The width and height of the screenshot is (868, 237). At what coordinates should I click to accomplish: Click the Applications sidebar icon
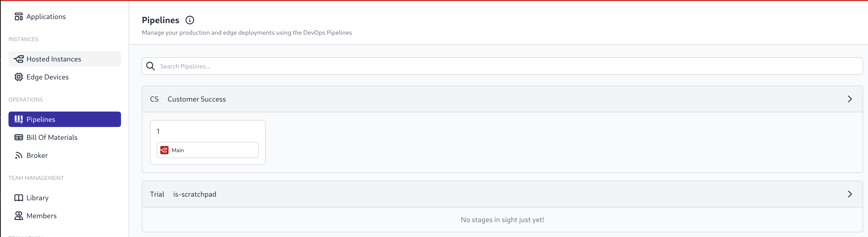(18, 16)
